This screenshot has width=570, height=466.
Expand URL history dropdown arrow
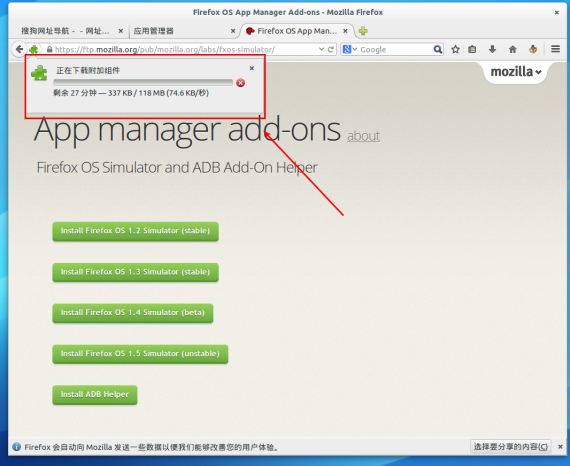pyautogui.click(x=321, y=49)
